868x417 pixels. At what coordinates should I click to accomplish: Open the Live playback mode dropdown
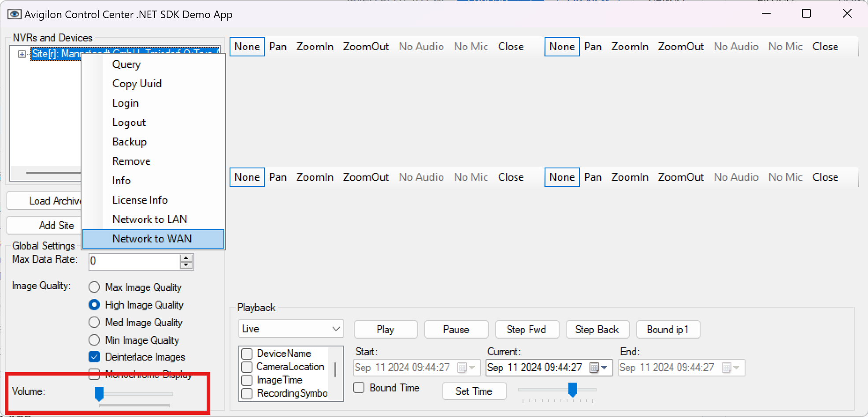291,329
